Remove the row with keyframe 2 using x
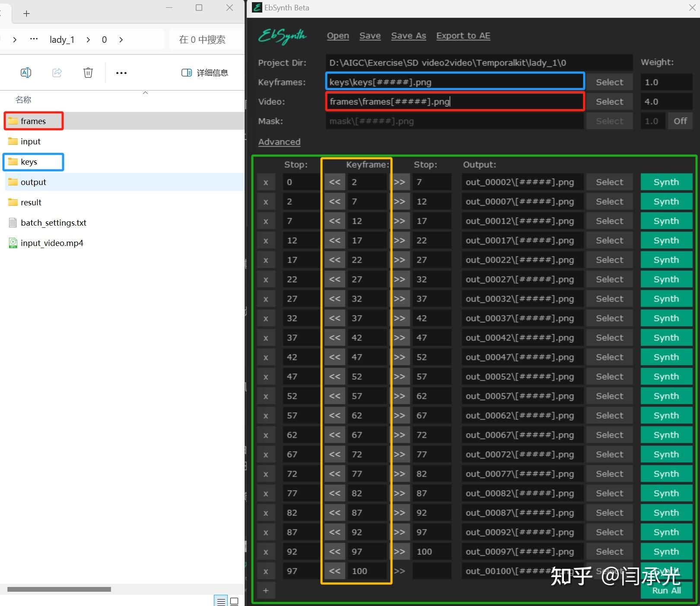This screenshot has width=700, height=606. coord(266,182)
